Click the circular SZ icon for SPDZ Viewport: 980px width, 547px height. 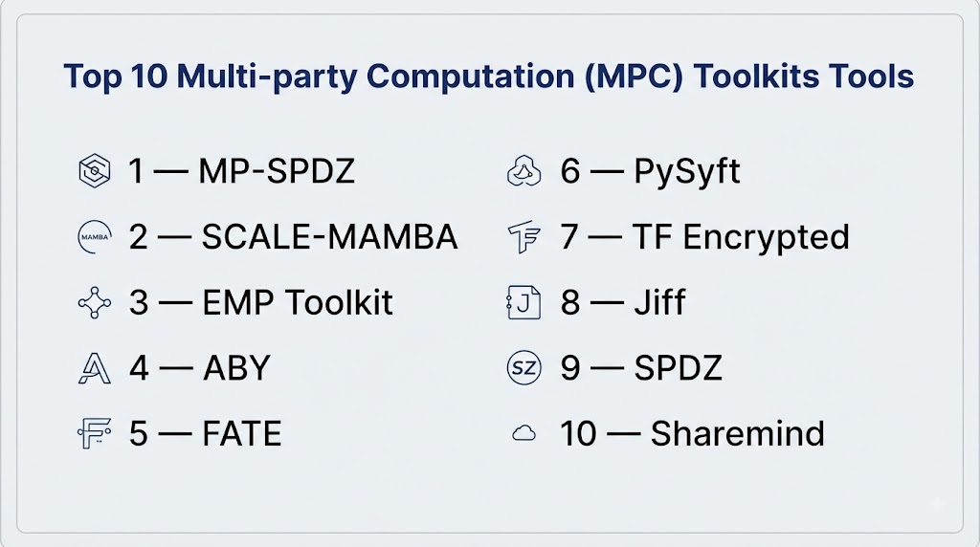[523, 368]
